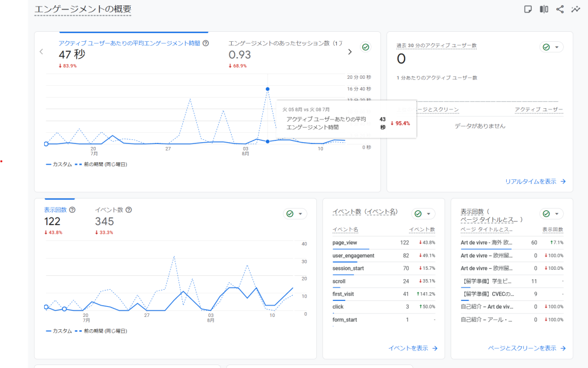Screen dimensions: 588x368
Task: Click the session_start event row
Action: (383, 268)
